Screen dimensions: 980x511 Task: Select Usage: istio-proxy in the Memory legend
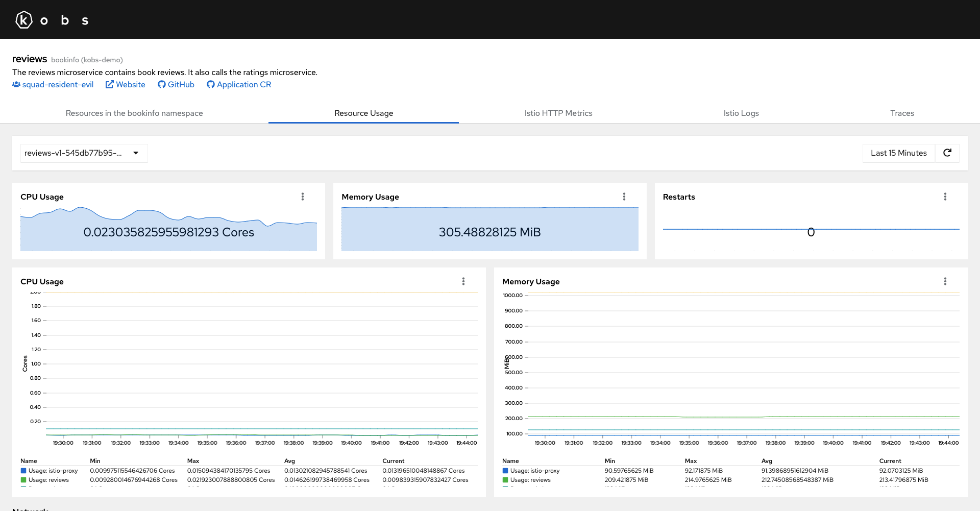[x=535, y=471]
